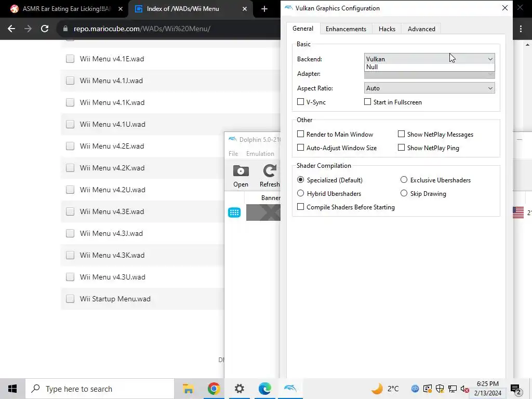Click the taskbar clock showing 6:25 PM
This screenshot has height=399, width=532.
(487, 389)
